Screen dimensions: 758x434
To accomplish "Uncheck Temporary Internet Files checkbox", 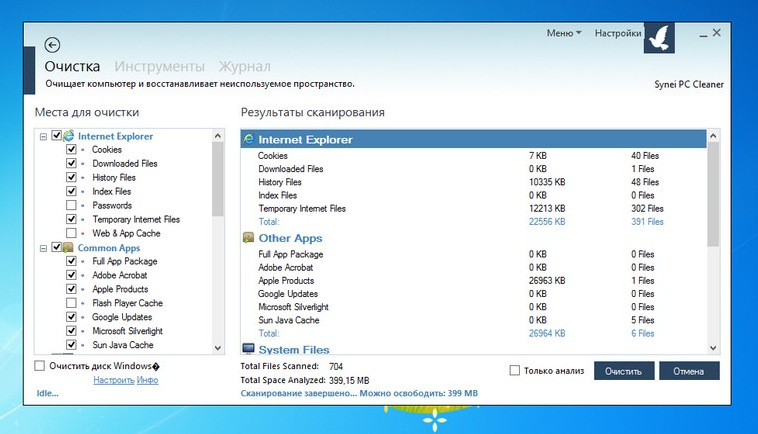I will pos(71,219).
